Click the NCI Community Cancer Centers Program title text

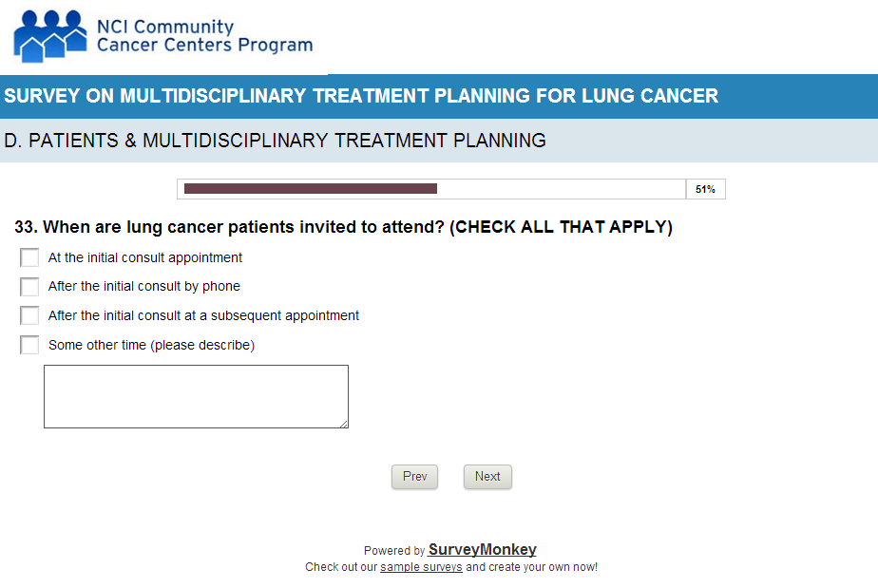tap(204, 36)
